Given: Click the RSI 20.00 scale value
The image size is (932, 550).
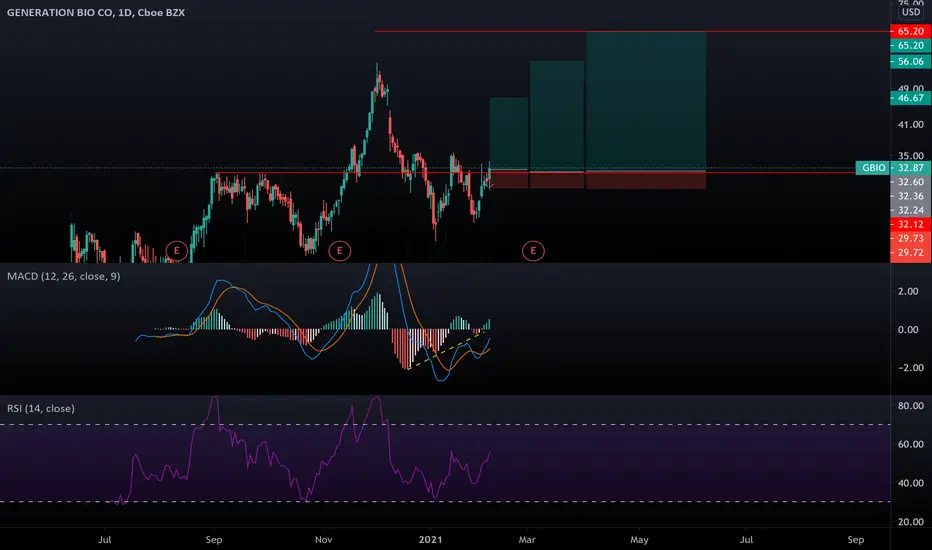Looking at the screenshot, I should (x=911, y=522).
